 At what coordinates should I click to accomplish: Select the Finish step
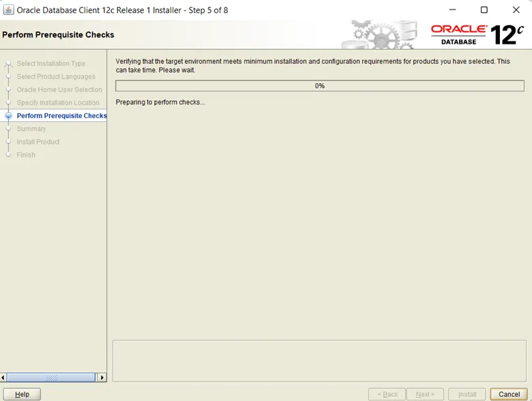click(26, 155)
